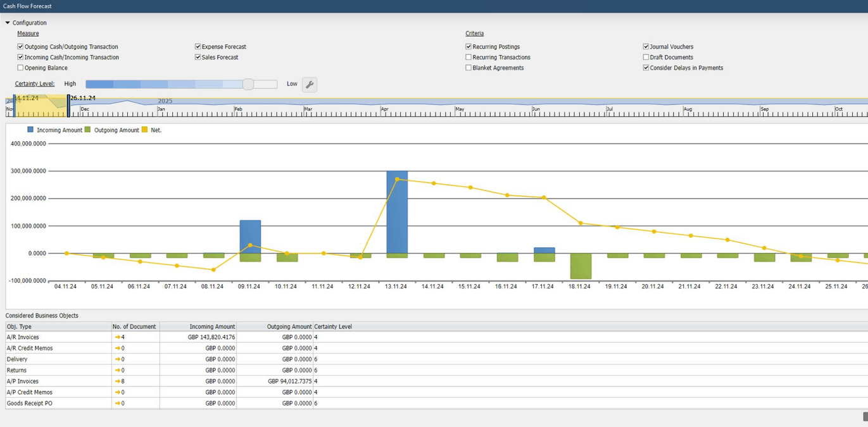Select the highlighted November range in timeline

(41, 106)
